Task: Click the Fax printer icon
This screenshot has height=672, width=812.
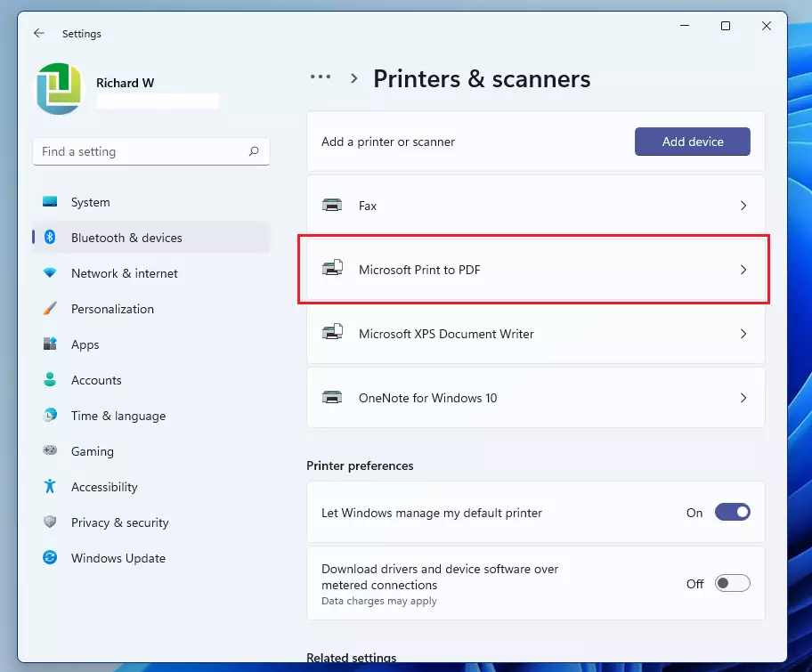Action: (332, 206)
